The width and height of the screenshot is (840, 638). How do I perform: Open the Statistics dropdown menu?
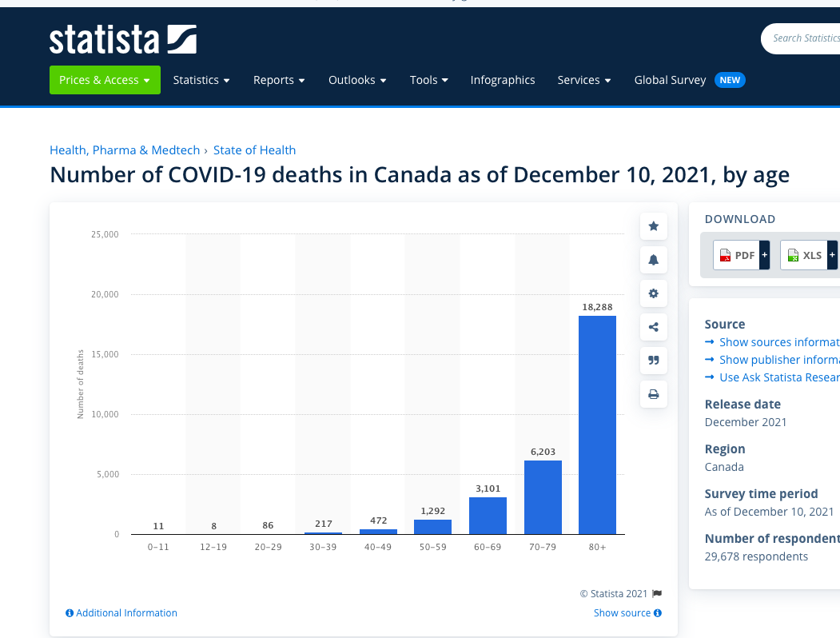(201, 80)
